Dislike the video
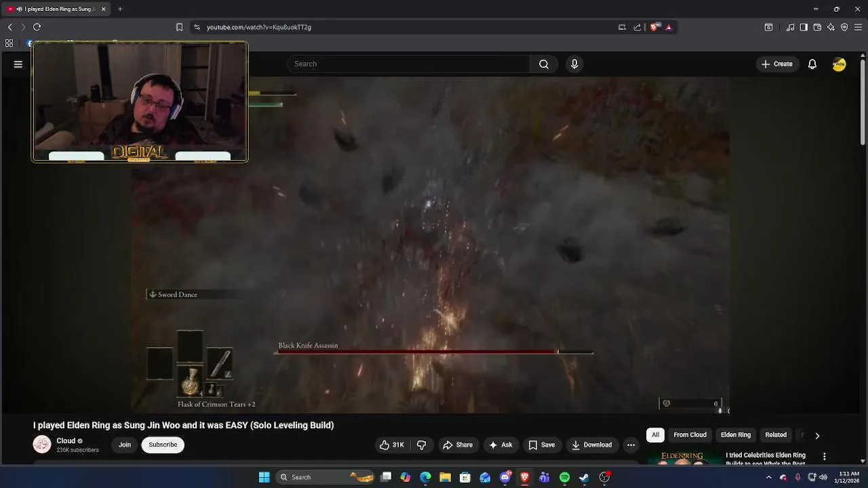 point(421,445)
